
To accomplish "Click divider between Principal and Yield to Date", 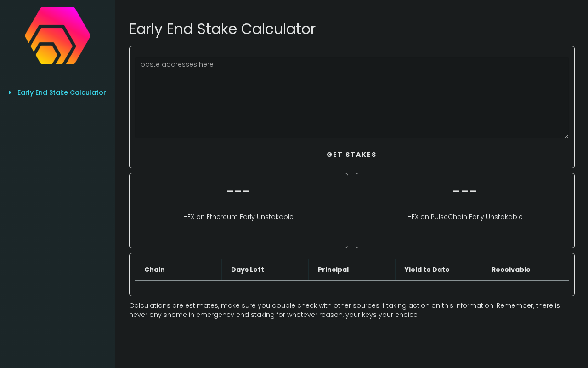I will (395, 270).
